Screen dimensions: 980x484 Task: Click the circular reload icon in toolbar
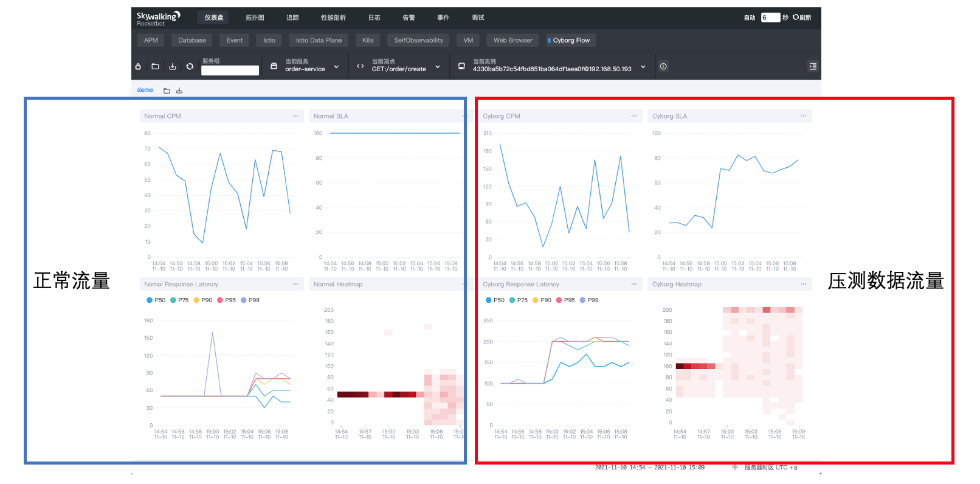point(190,66)
